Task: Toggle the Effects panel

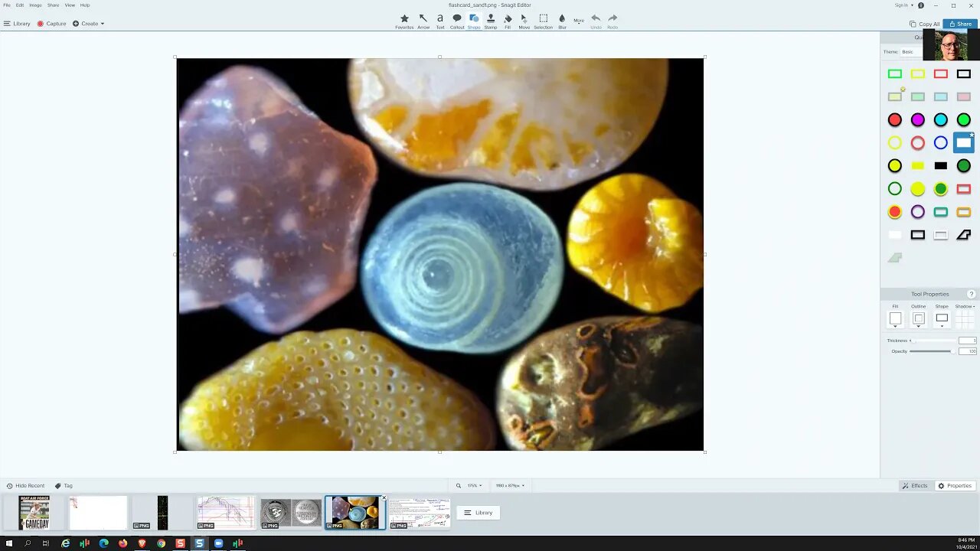Action: (914, 486)
